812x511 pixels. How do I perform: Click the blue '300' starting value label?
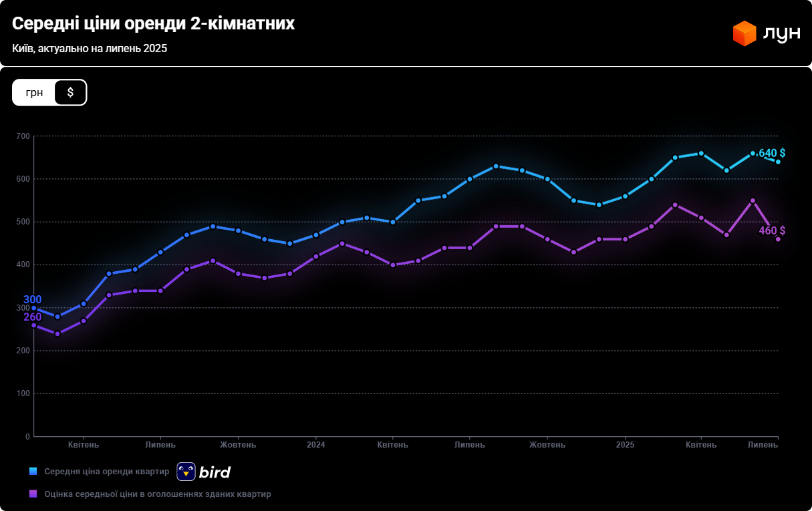pos(33,299)
